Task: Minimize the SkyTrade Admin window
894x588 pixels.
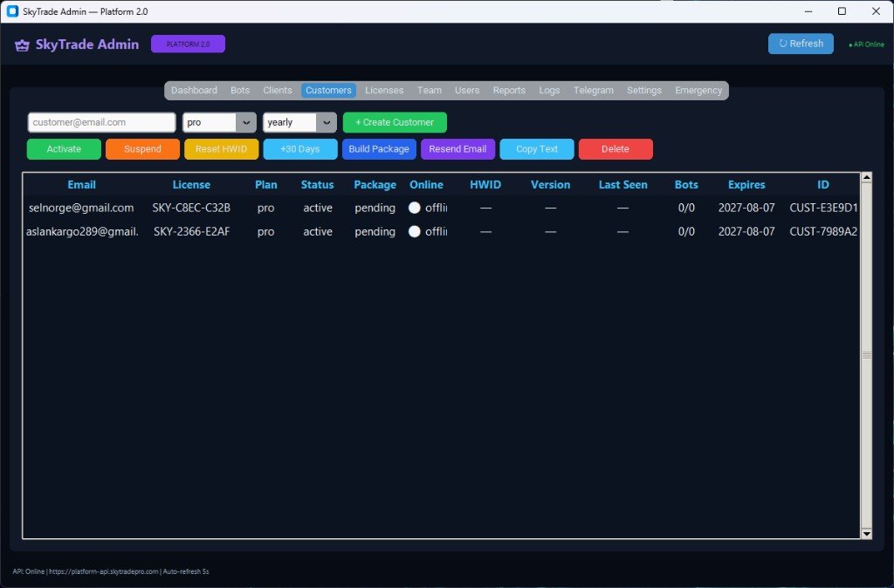Action: [808, 11]
